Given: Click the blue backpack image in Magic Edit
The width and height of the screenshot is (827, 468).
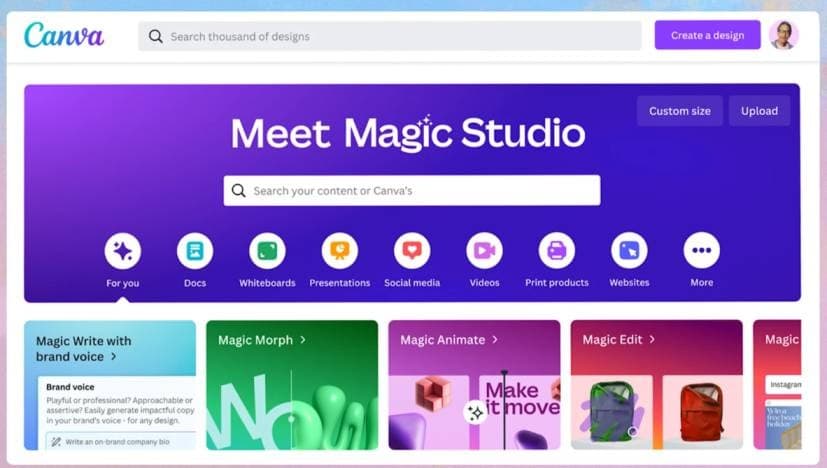Looking at the screenshot, I should point(612,412).
